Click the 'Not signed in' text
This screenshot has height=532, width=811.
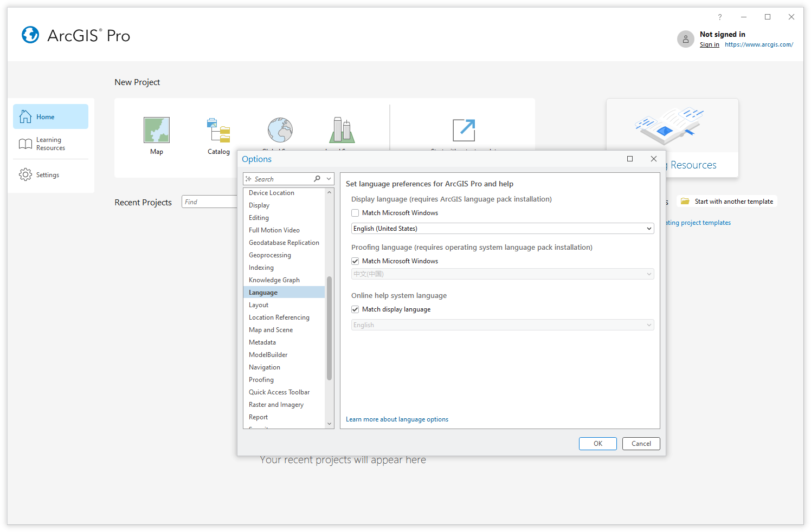coord(722,34)
